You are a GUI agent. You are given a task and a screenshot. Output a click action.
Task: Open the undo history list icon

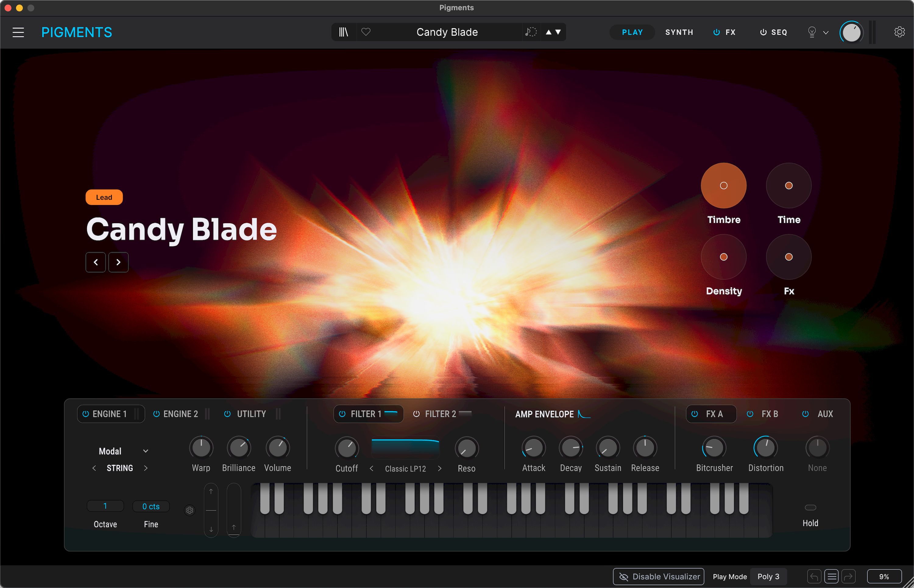[x=831, y=576]
